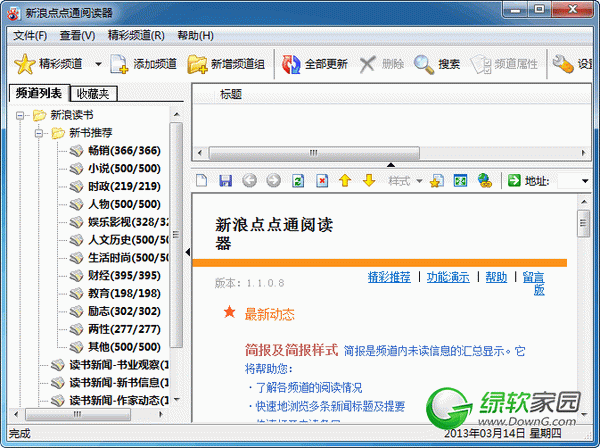Select the 财经(395/395) channel
The width and height of the screenshot is (600, 448).
click(124, 275)
